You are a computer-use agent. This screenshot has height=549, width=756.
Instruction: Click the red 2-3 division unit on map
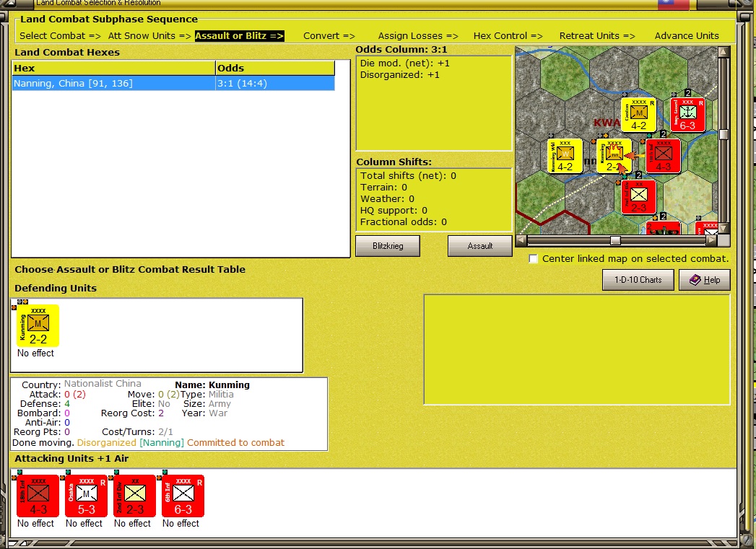pyautogui.click(x=639, y=197)
